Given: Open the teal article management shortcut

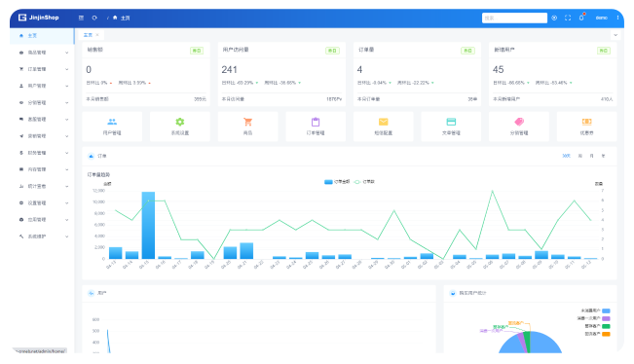Looking at the screenshot, I should tap(451, 127).
